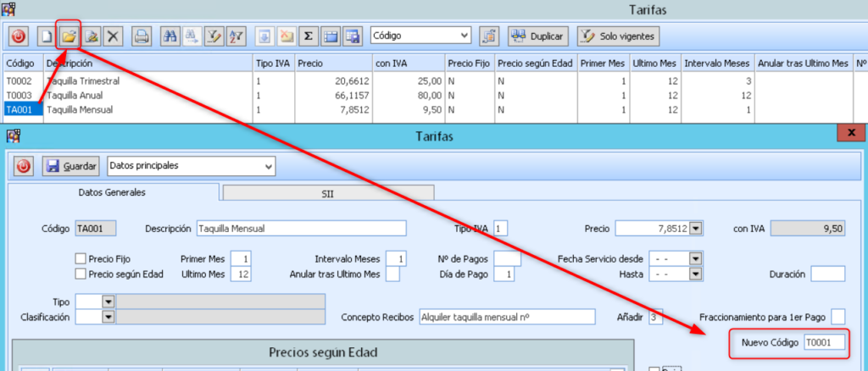
Task: Click the sigma totals icon
Action: point(309,36)
